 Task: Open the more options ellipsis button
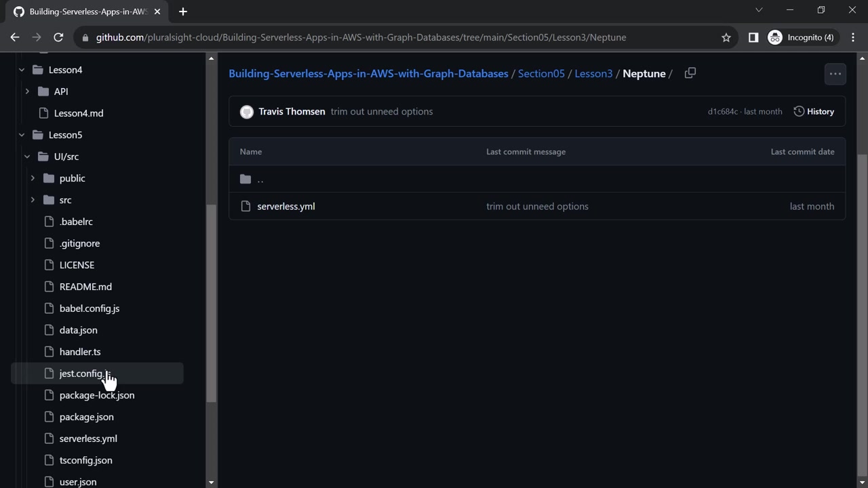click(x=835, y=74)
